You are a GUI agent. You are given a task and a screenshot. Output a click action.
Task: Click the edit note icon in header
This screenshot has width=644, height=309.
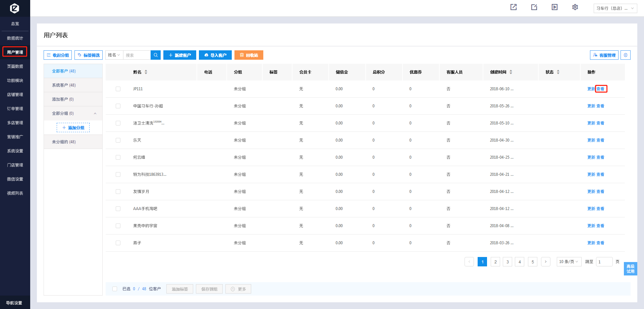[534, 7]
